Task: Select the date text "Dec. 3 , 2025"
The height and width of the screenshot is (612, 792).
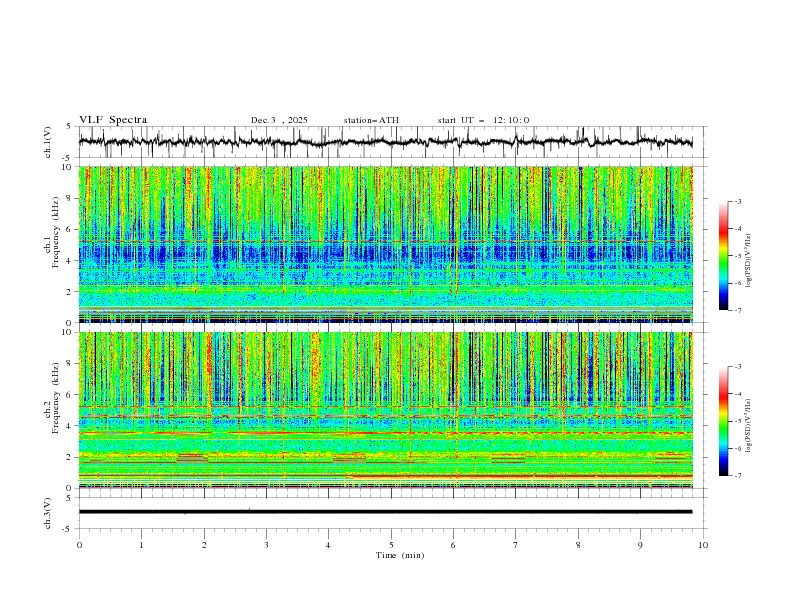Action: (x=279, y=120)
